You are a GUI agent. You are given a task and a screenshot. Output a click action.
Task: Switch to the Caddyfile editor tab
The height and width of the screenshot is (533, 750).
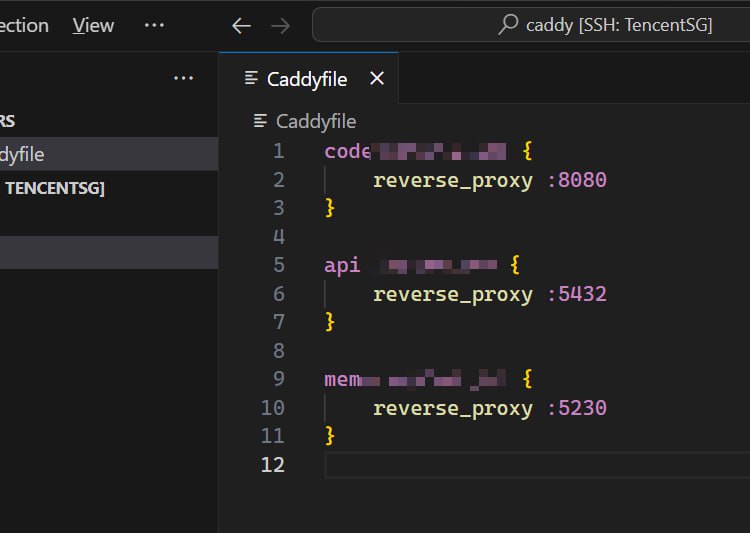(306, 79)
